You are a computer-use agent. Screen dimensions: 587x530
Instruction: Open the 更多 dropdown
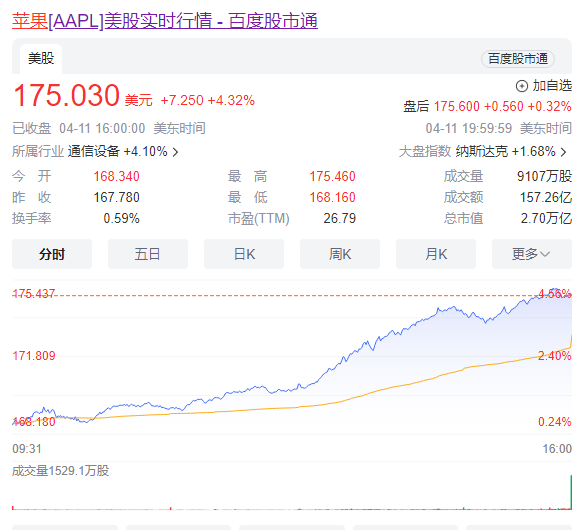coord(532,254)
